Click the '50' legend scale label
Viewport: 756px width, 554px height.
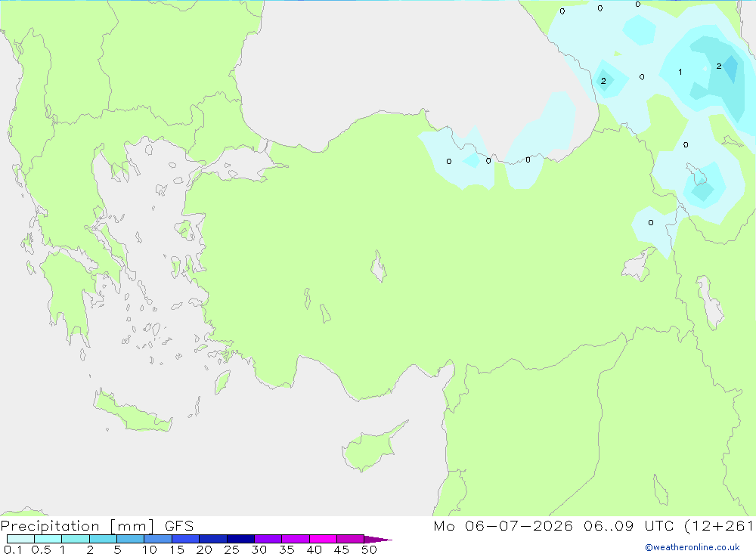pos(369,549)
